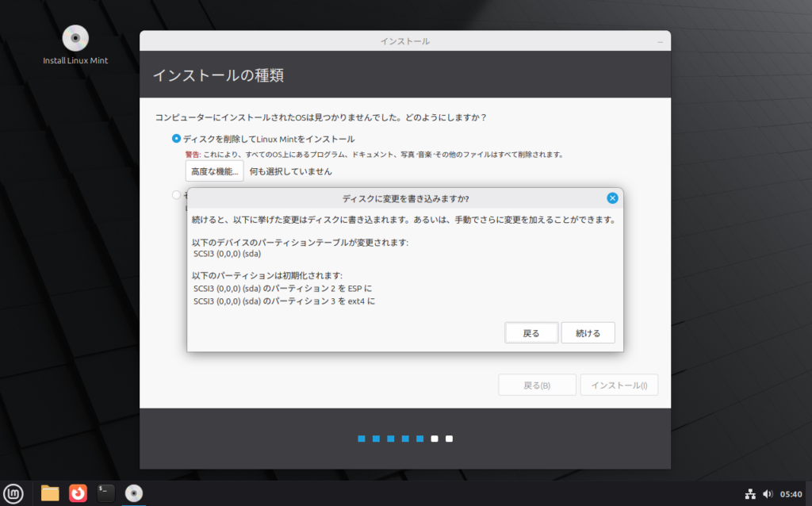812x506 pixels.
Task: Click the volume speaker tray icon
Action: click(x=768, y=493)
